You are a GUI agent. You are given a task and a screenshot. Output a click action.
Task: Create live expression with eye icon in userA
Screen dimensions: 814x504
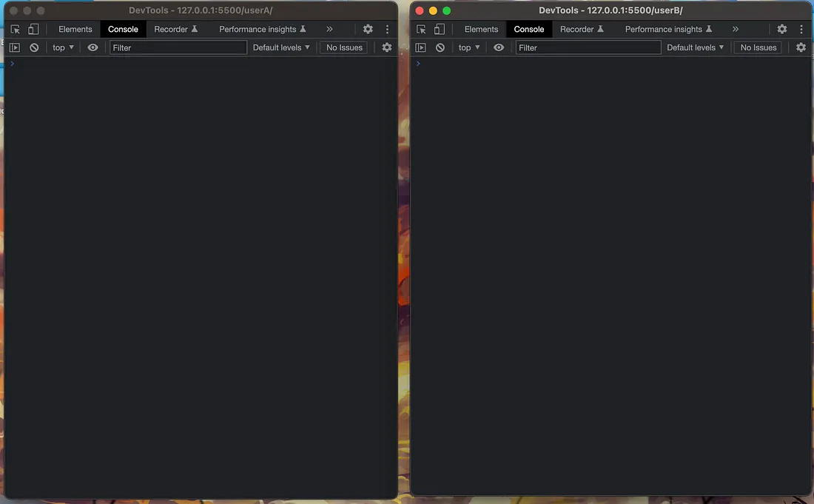[92, 47]
